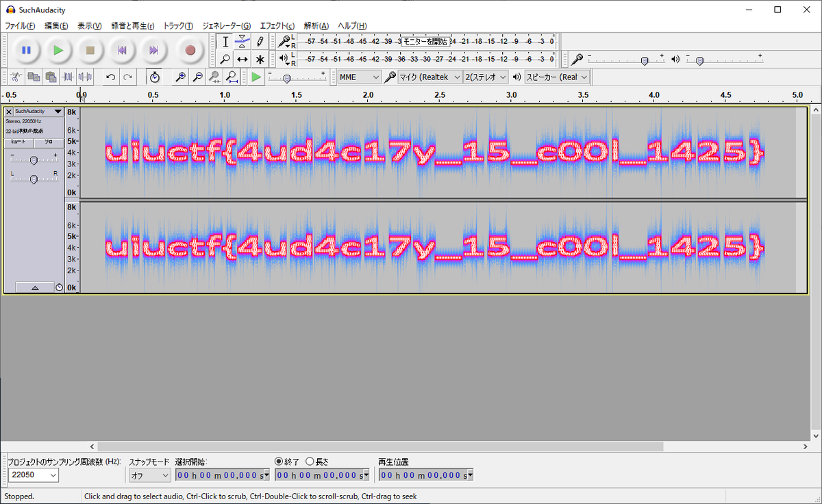Open the 編集(E) menu

[x=56, y=25]
